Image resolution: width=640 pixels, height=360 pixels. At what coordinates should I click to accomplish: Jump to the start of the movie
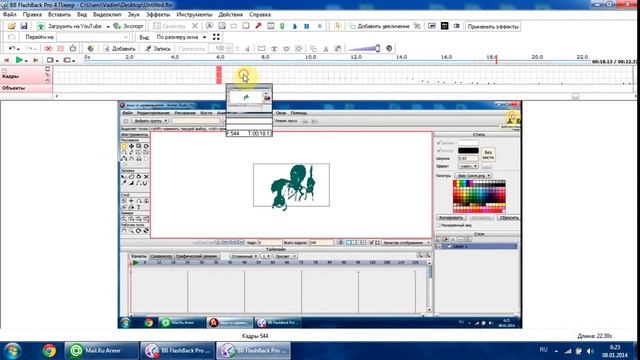[7, 60]
